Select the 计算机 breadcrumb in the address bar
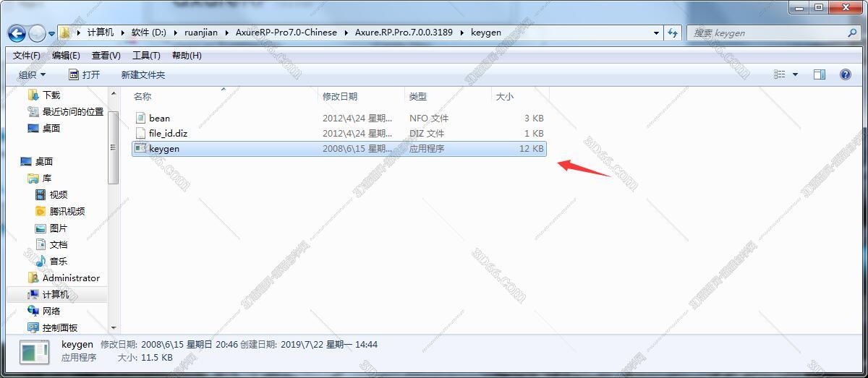868x378 pixels. pyautogui.click(x=100, y=33)
